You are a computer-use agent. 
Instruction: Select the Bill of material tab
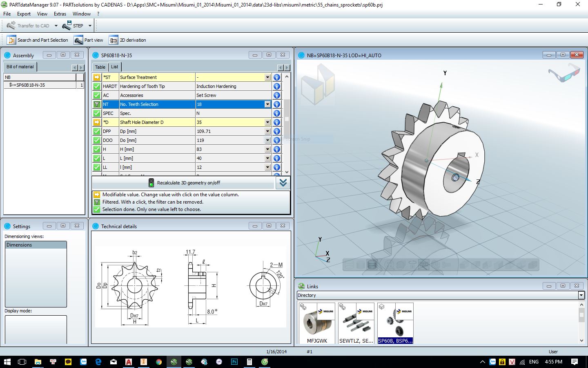coord(20,67)
